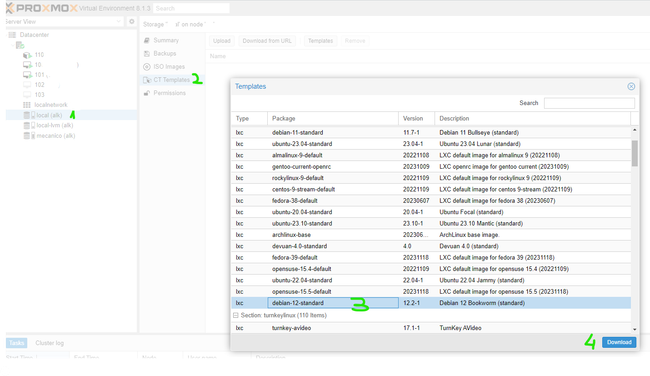Click the Proxmox logo icon

coord(10,8)
